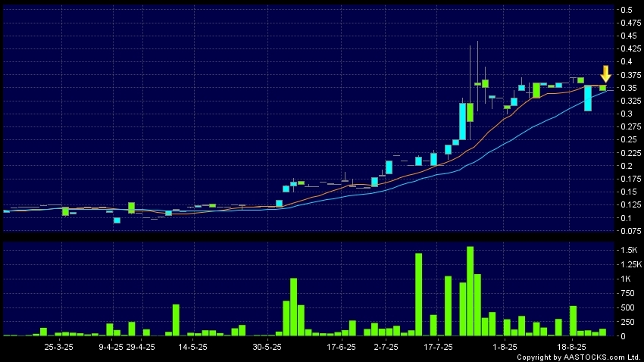Click the "1.25K" volume axis label
Image resolution: width=644 pixels, height=362 pixels.
[x=631, y=265]
